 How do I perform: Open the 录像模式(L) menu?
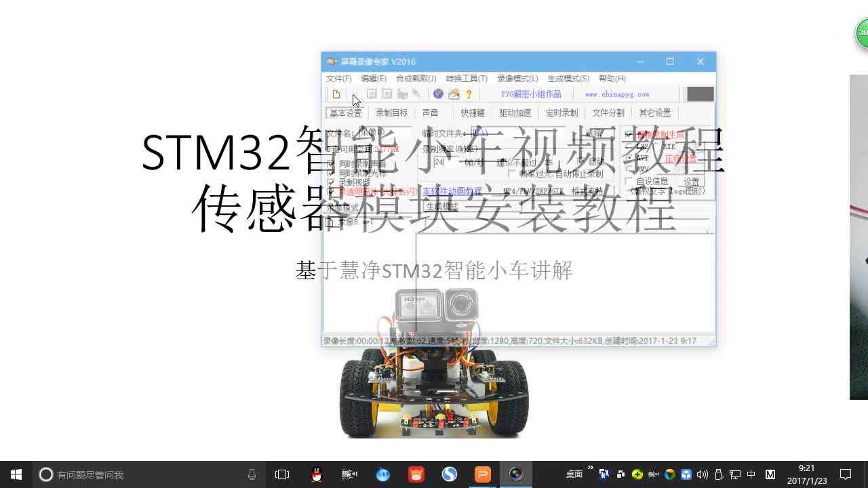pos(517,79)
